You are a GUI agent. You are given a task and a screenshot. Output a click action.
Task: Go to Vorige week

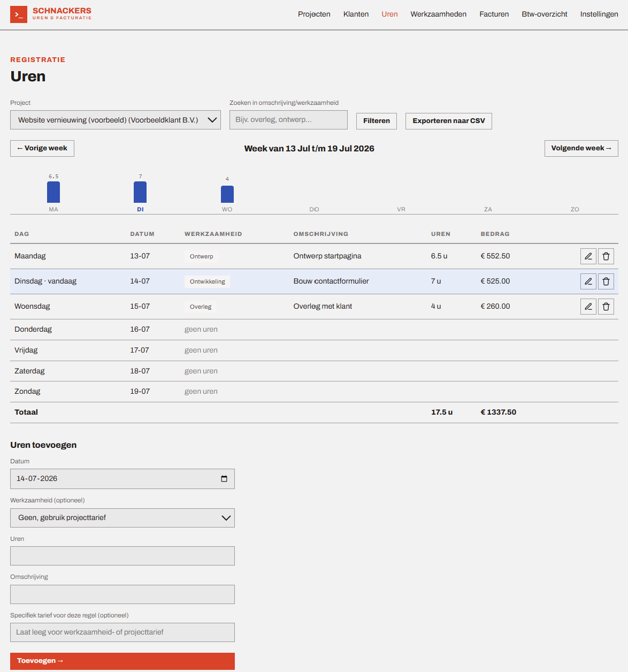click(x=42, y=148)
